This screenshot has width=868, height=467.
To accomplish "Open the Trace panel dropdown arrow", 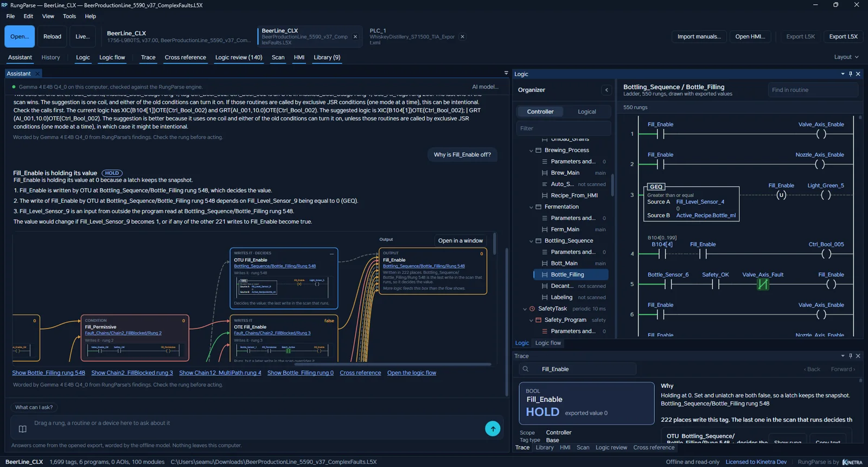I will (843, 356).
